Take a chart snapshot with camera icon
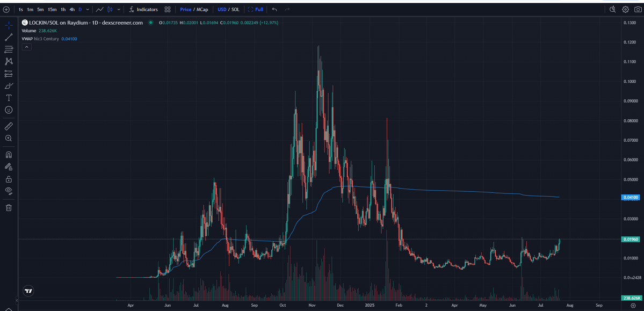This screenshot has height=311, width=644. coord(638,9)
